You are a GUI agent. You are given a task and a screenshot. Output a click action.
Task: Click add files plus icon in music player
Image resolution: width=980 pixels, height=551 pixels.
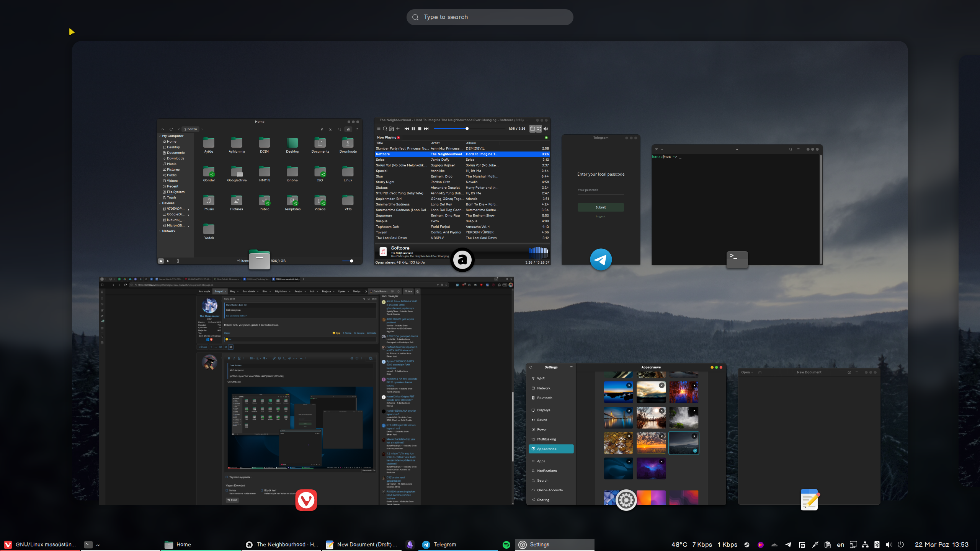pyautogui.click(x=398, y=129)
